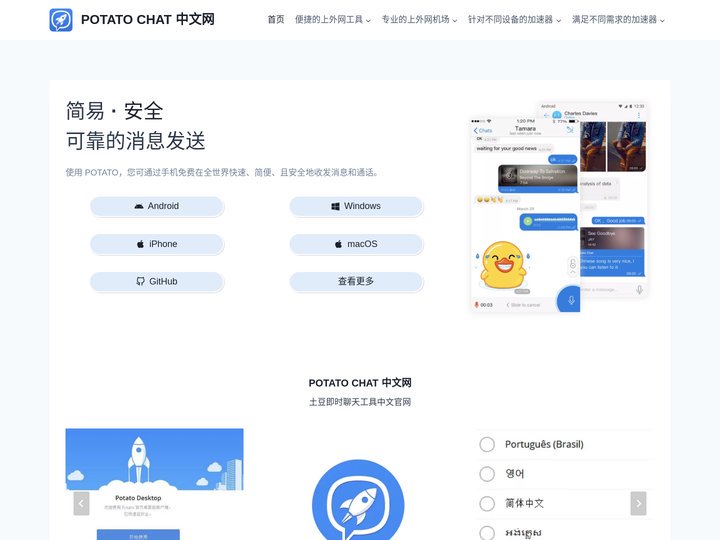The height and width of the screenshot is (540, 720).
Task: Click the Apple icon beside iPhone
Action: tap(141, 244)
